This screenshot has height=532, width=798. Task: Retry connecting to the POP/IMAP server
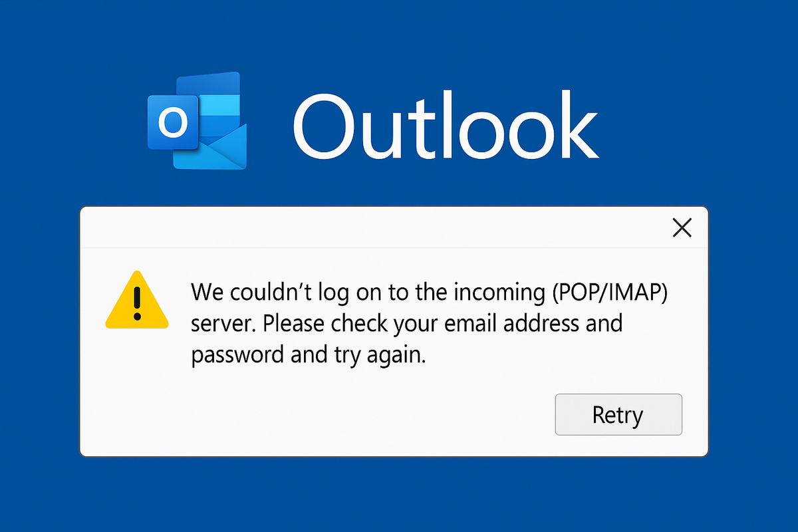(x=618, y=414)
